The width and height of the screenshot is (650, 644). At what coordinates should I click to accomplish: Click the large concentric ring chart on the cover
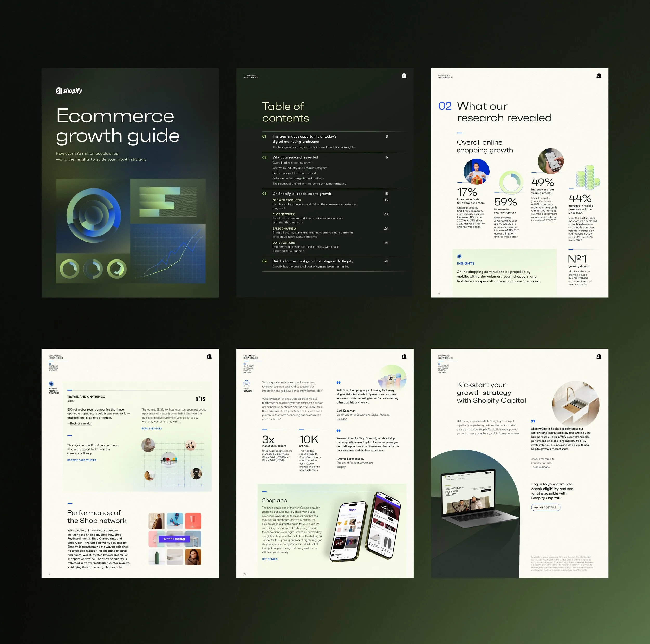click(94, 215)
